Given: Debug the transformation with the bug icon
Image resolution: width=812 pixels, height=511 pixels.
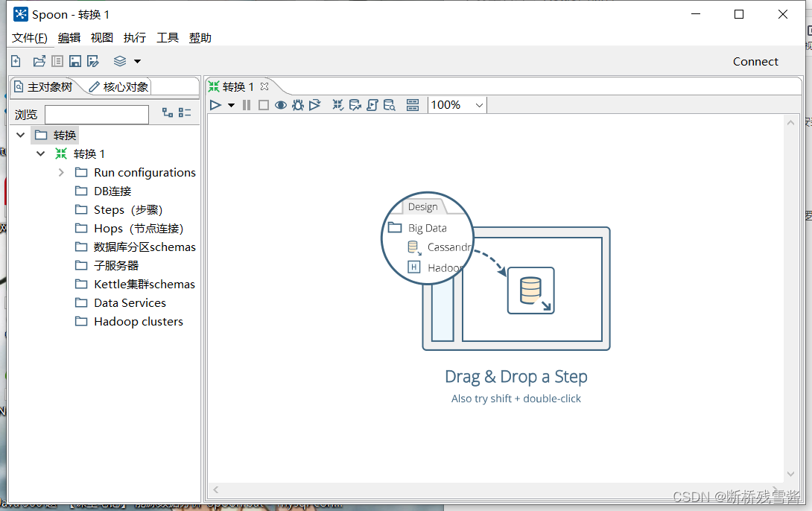Looking at the screenshot, I should tap(298, 105).
